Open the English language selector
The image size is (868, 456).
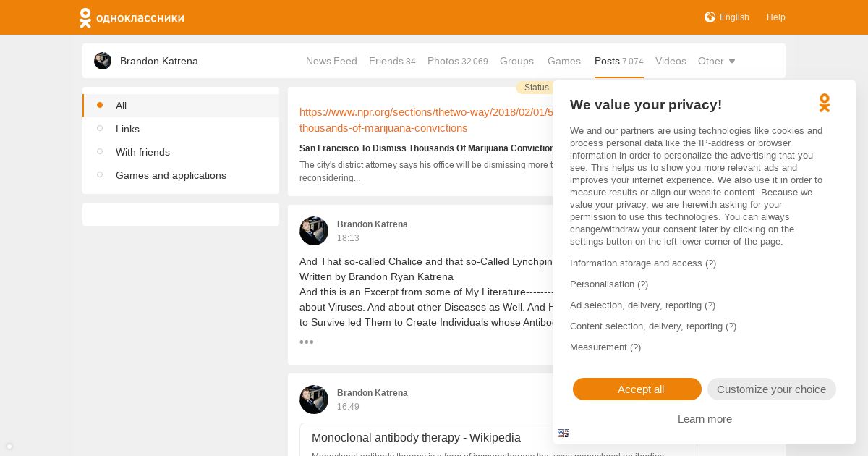click(734, 17)
